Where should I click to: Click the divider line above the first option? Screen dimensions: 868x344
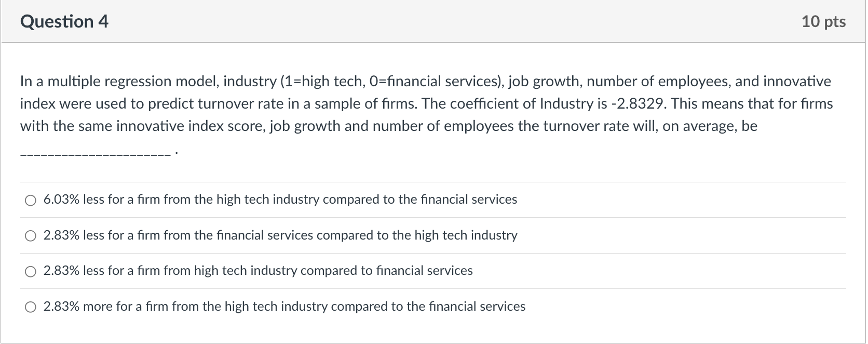[434, 182]
